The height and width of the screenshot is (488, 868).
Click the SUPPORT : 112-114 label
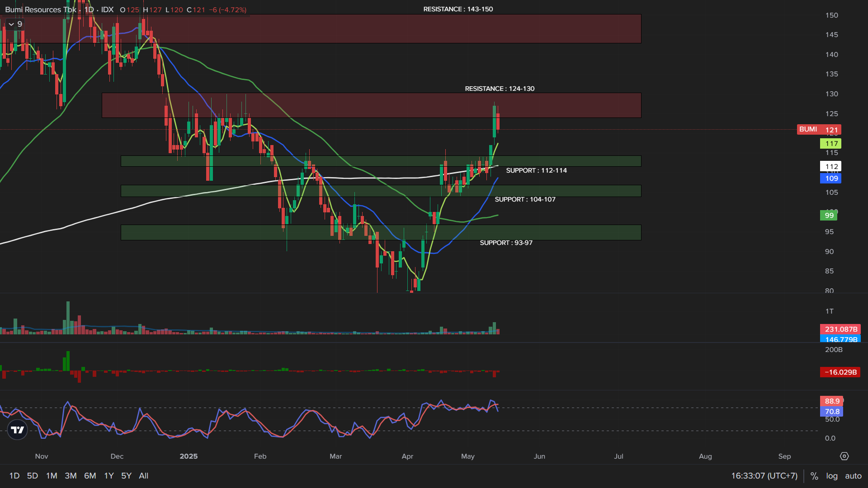click(x=536, y=170)
